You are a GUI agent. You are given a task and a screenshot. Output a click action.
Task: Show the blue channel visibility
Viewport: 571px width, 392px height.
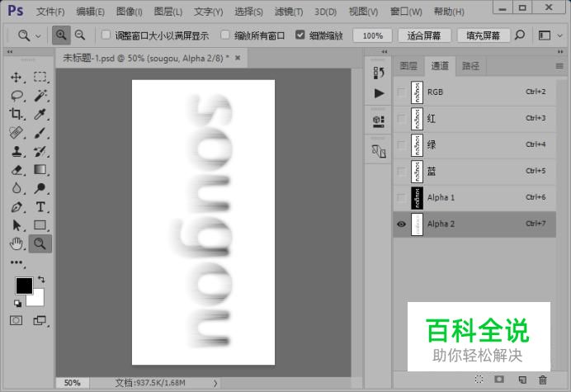[x=401, y=171]
